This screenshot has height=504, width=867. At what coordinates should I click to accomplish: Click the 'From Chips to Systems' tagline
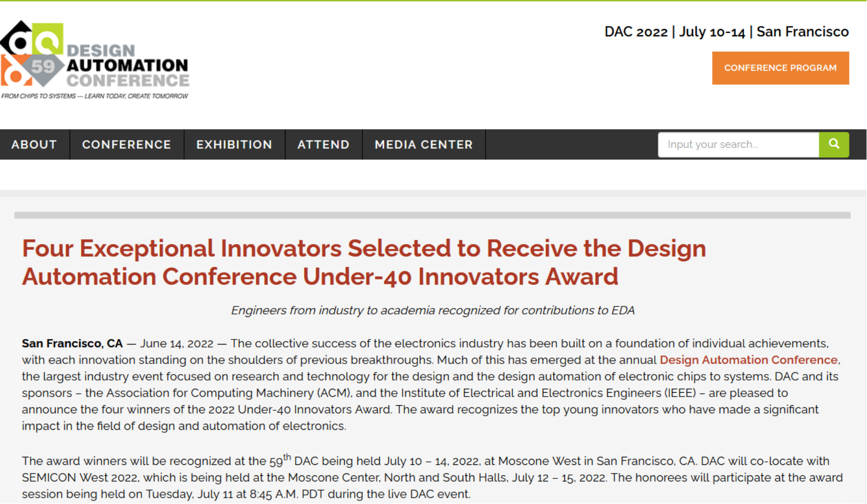[x=94, y=96]
